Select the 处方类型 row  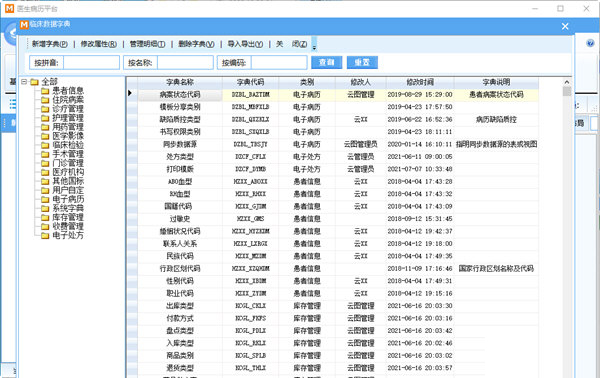[338, 157]
